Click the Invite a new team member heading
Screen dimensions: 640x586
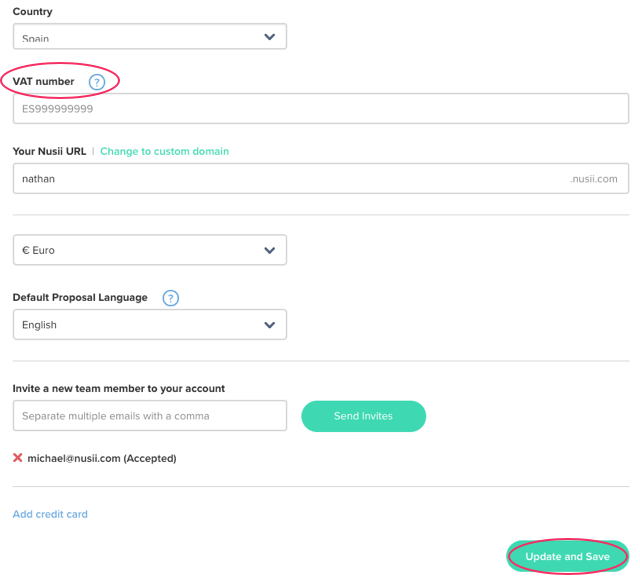119,388
